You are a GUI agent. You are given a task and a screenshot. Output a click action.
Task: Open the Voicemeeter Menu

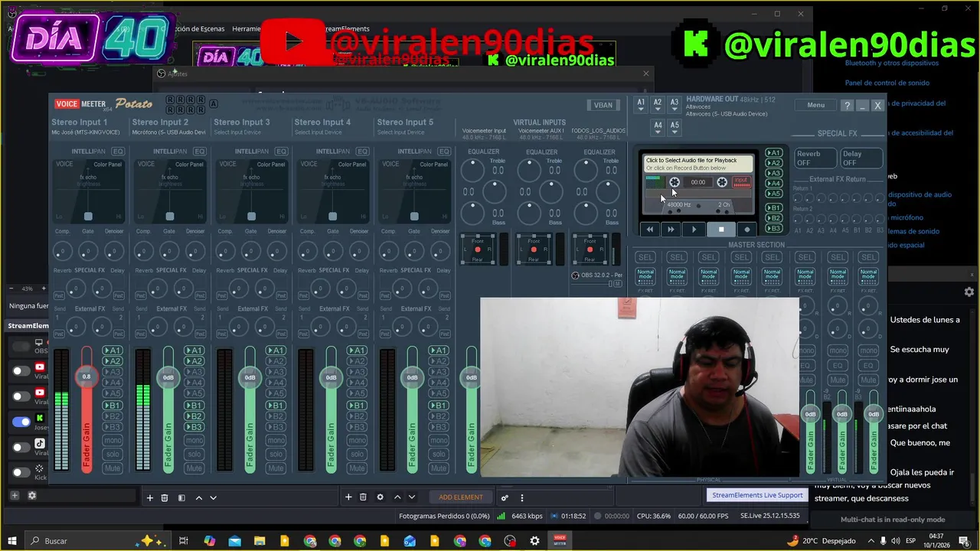(x=816, y=106)
